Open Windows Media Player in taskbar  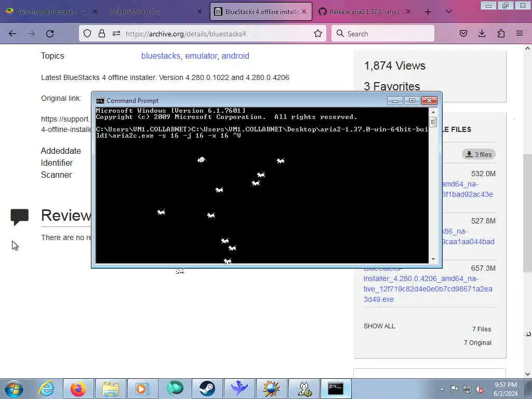pyautogui.click(x=142, y=389)
